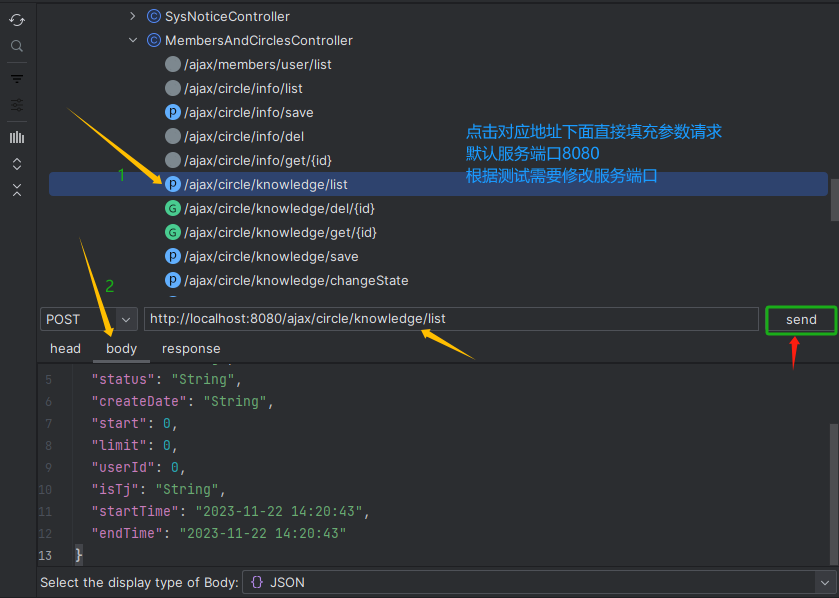Screen dimensions: 839x598
Task: Open the filter options icon
Action: click(15, 78)
